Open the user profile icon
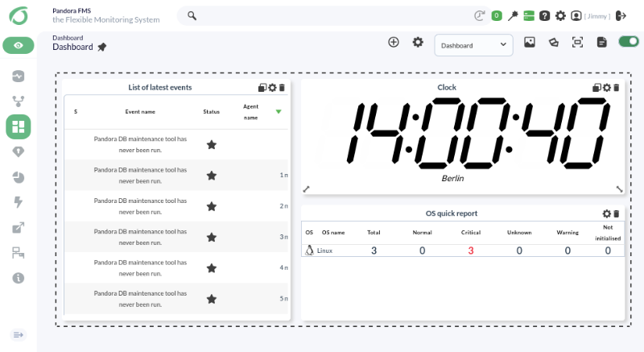This screenshot has height=352, width=644. (576, 15)
